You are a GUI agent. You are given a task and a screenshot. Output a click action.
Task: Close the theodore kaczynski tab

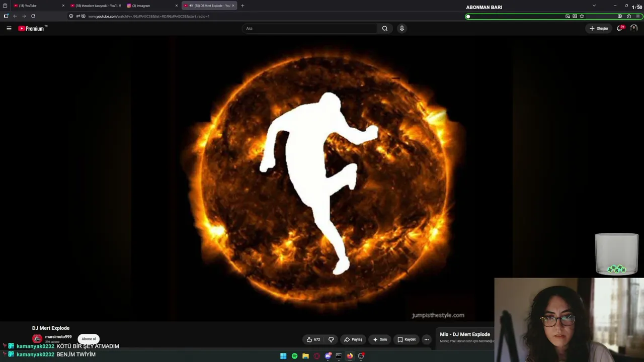coord(120,6)
